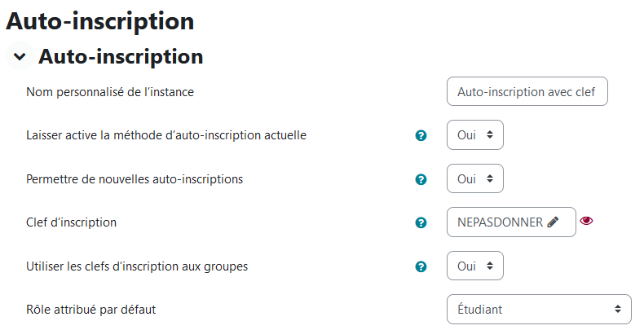Open the Rôle attribué par défaut dropdown

539,310
